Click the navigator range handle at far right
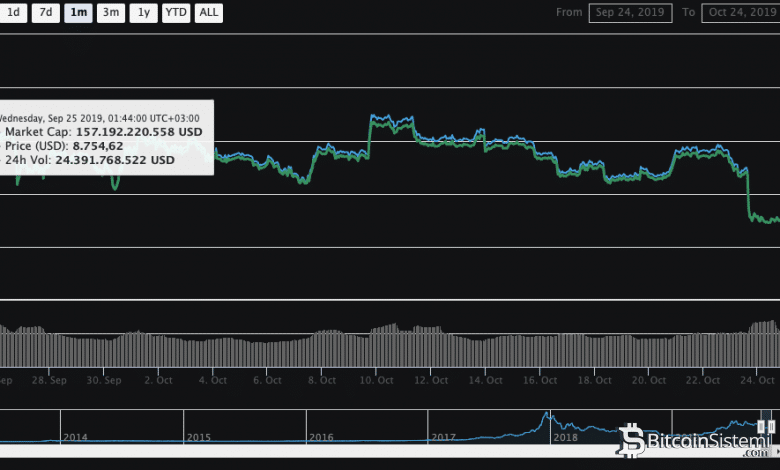Viewport: 780px width, 470px height. coord(768,427)
